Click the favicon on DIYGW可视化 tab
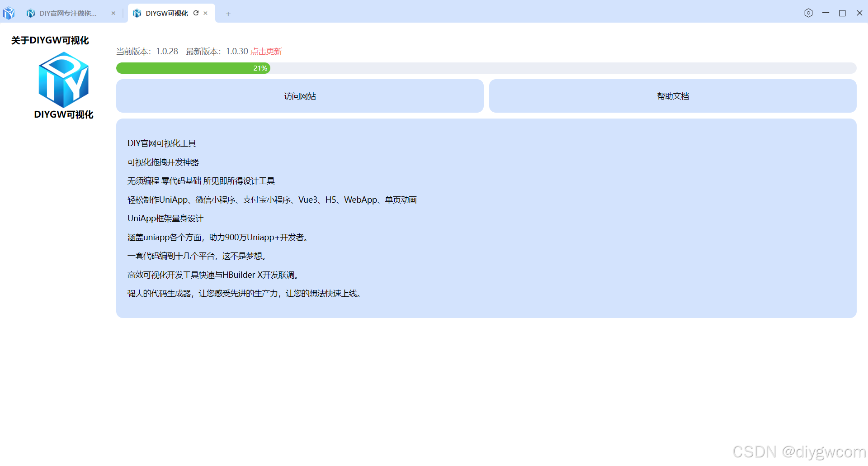The height and width of the screenshot is (466, 868). (137, 14)
